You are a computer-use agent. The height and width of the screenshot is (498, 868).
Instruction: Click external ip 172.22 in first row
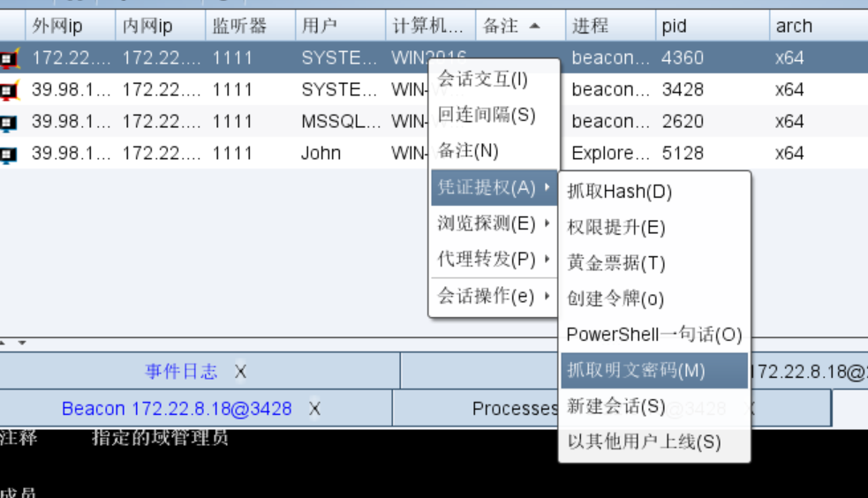point(71,58)
